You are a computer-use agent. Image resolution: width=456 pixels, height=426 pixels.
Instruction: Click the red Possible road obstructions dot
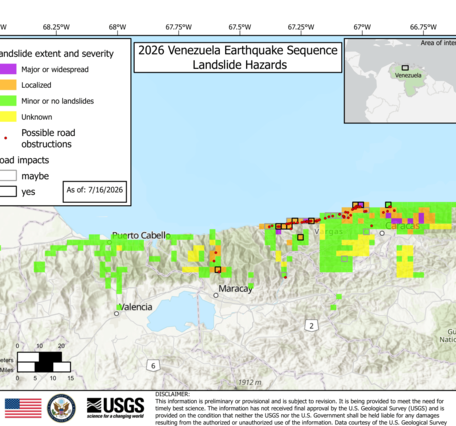point(5,138)
